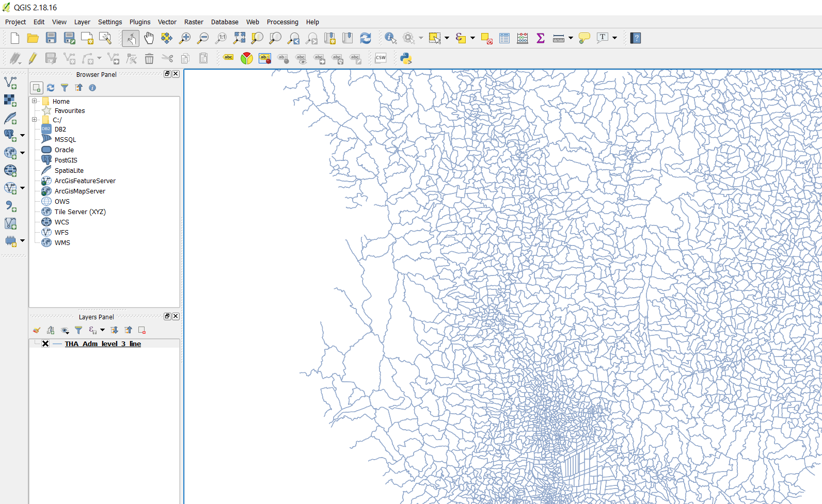822x504 pixels.
Task: Select Tile Server (XYZ) entry
Action: tap(80, 212)
